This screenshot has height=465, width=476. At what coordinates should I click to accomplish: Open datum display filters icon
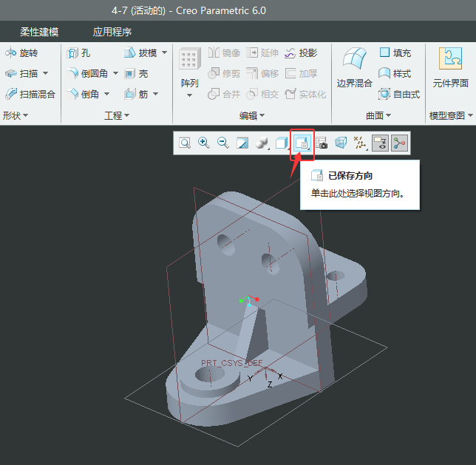click(361, 143)
